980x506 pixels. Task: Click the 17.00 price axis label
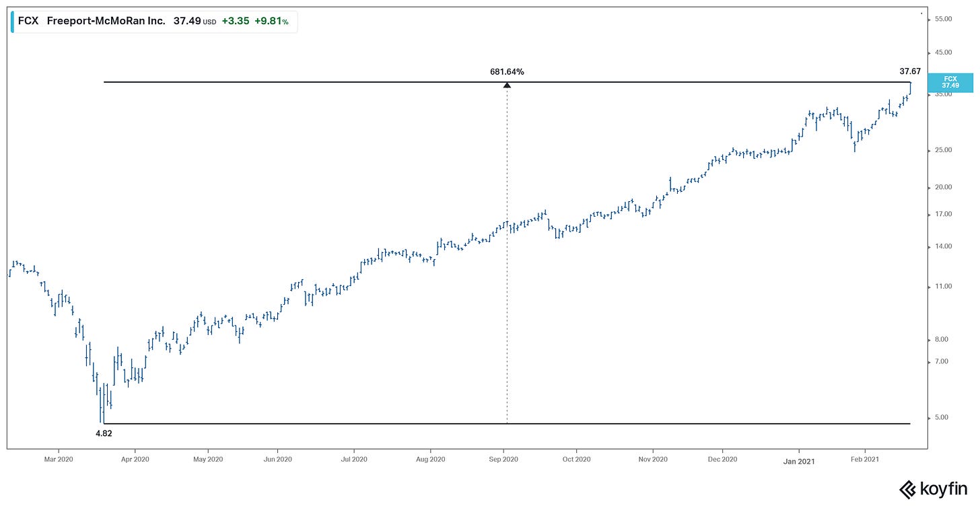click(x=944, y=214)
